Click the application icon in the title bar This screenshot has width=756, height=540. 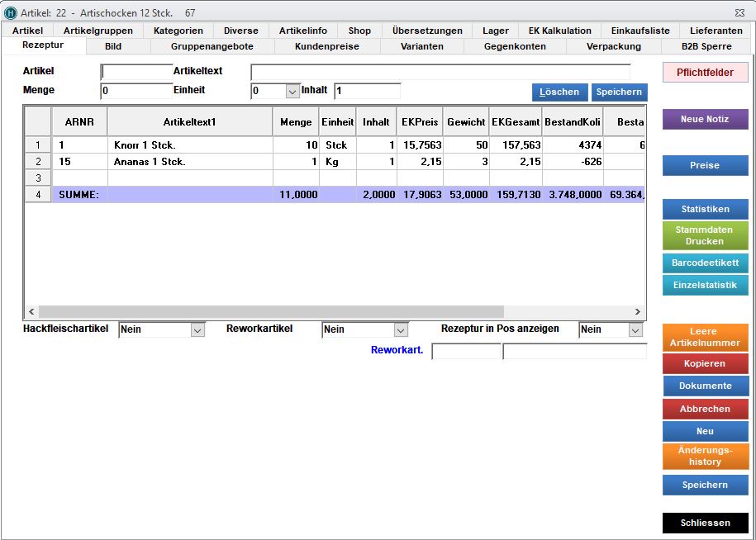(x=11, y=12)
